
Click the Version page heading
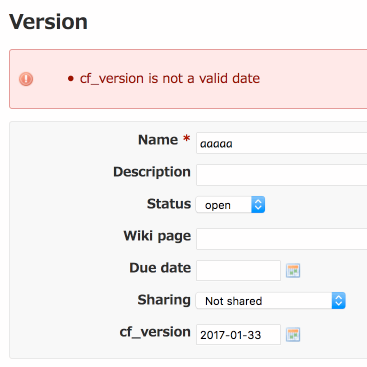point(48,22)
